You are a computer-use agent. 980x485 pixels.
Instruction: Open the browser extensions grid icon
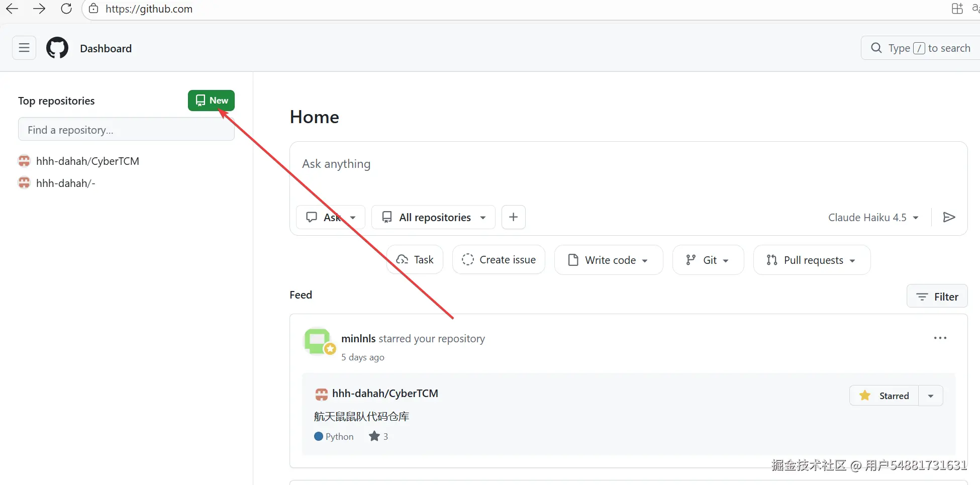point(957,9)
